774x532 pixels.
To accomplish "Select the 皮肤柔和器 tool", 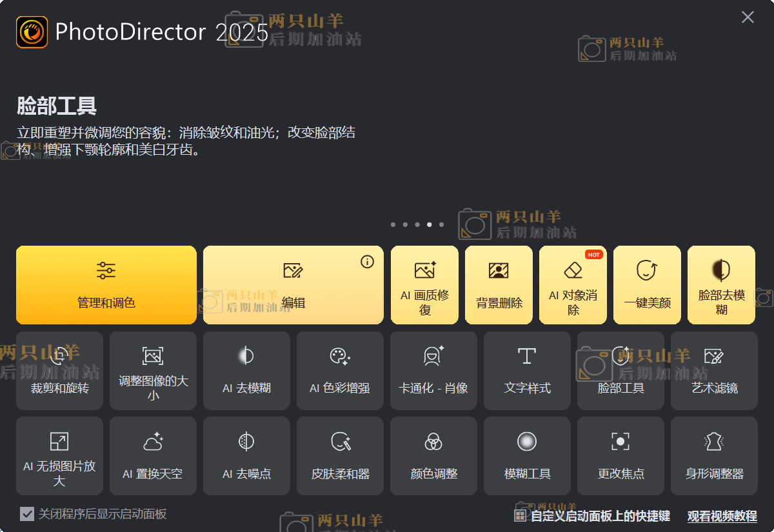I will tap(340, 455).
